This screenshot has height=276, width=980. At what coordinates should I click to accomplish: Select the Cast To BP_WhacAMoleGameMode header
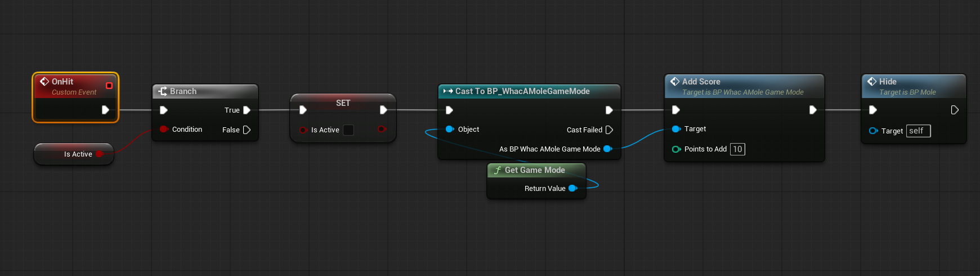(x=529, y=91)
